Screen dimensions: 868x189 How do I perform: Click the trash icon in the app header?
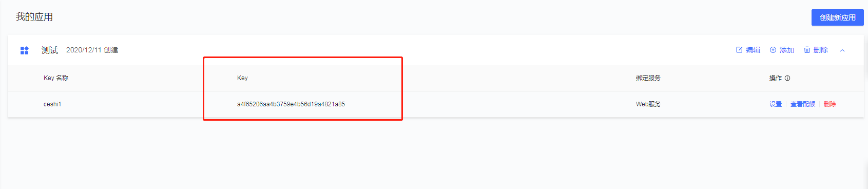[807, 50]
